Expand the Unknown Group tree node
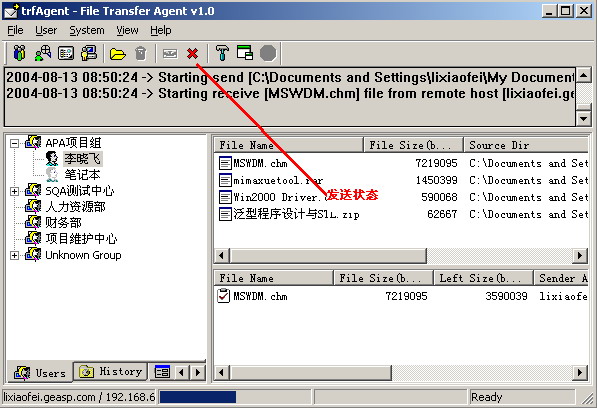597x408 pixels. coord(14,255)
